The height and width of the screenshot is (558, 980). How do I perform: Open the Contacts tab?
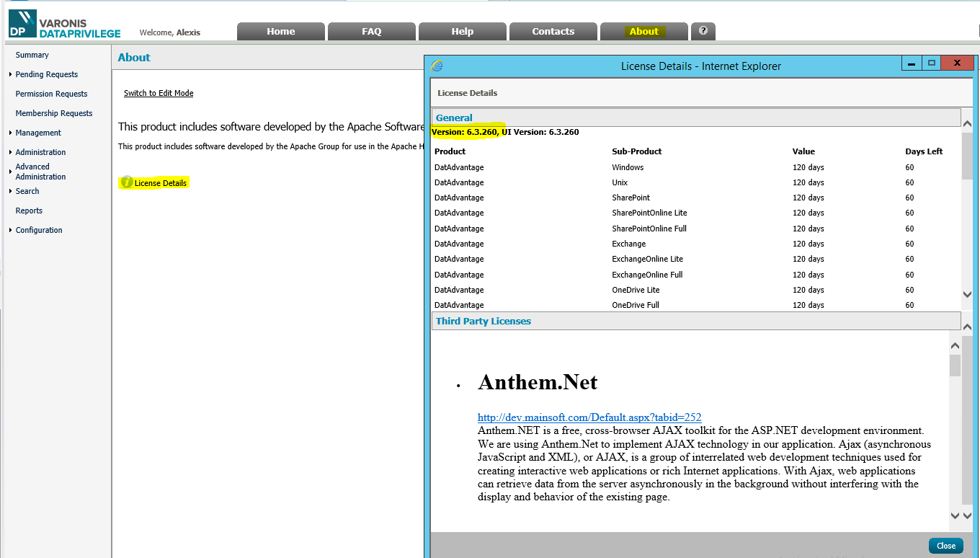point(553,31)
